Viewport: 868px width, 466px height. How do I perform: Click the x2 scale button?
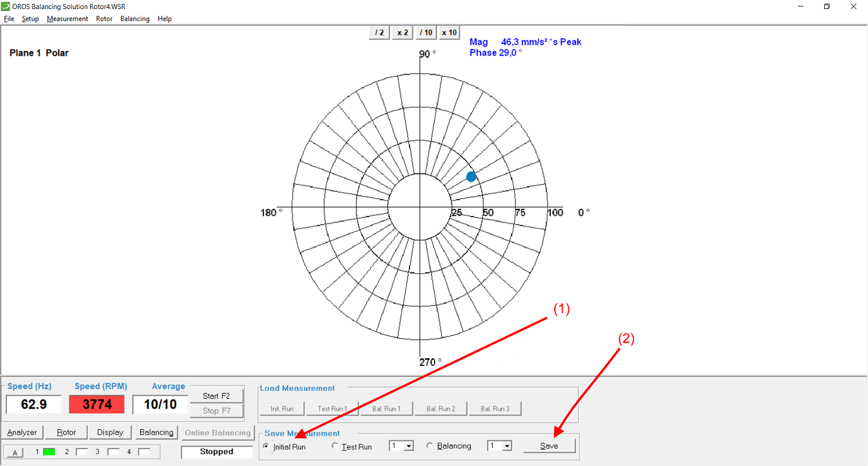coord(403,32)
